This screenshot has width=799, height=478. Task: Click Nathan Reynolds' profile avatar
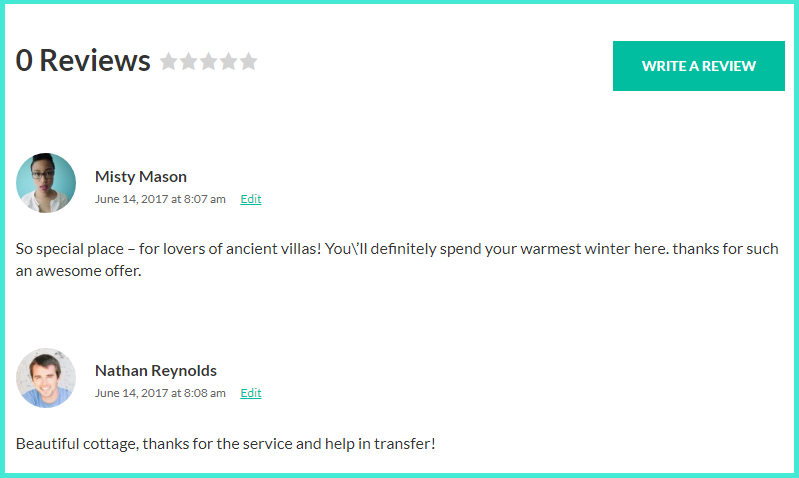(46, 378)
